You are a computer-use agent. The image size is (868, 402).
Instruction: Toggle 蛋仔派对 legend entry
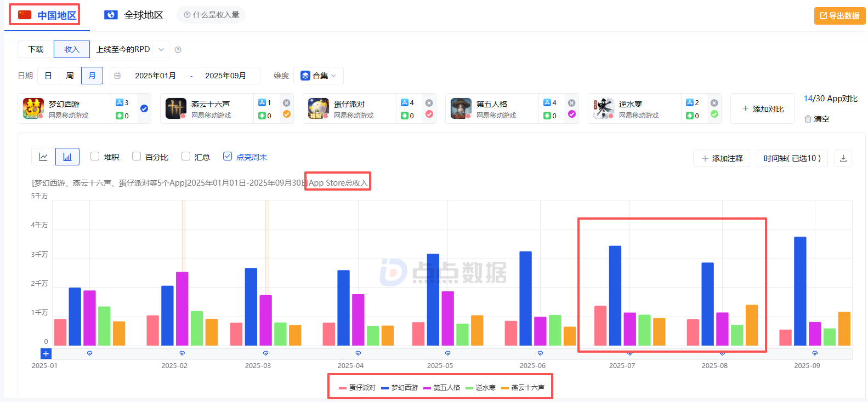coord(357,387)
